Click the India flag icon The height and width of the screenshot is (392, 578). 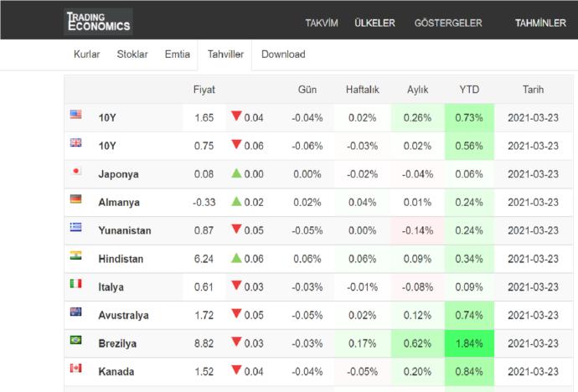coord(76,255)
